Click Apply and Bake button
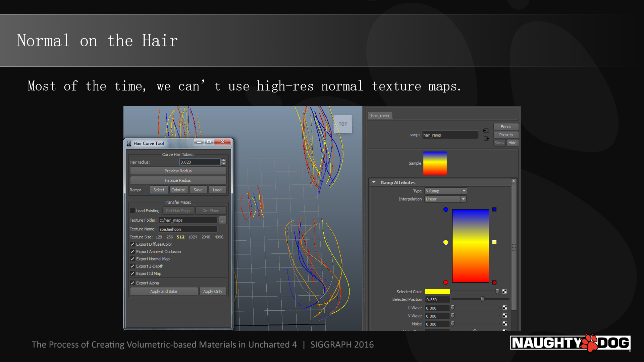This screenshot has width=644, height=362. [164, 291]
